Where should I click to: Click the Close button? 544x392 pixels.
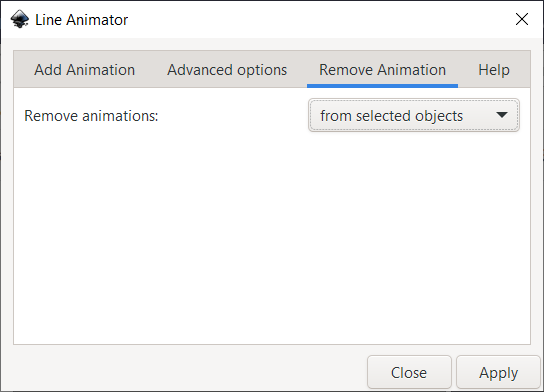point(409,372)
